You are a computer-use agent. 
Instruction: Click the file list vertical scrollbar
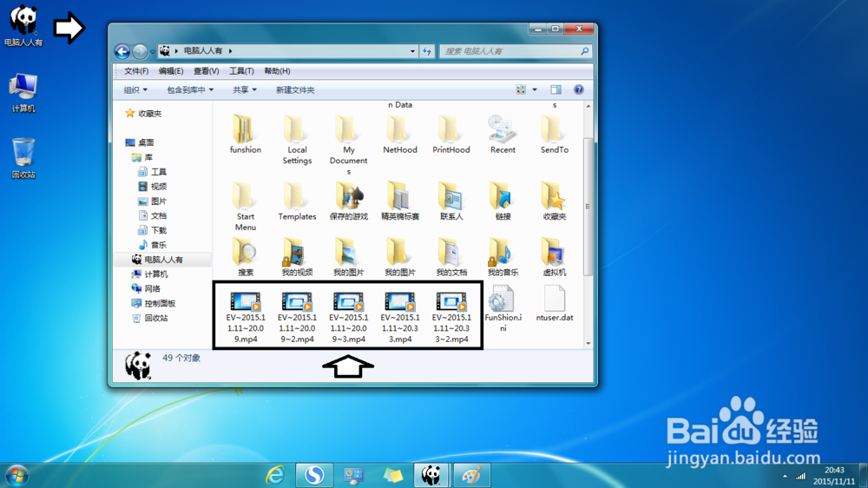[x=588, y=206]
